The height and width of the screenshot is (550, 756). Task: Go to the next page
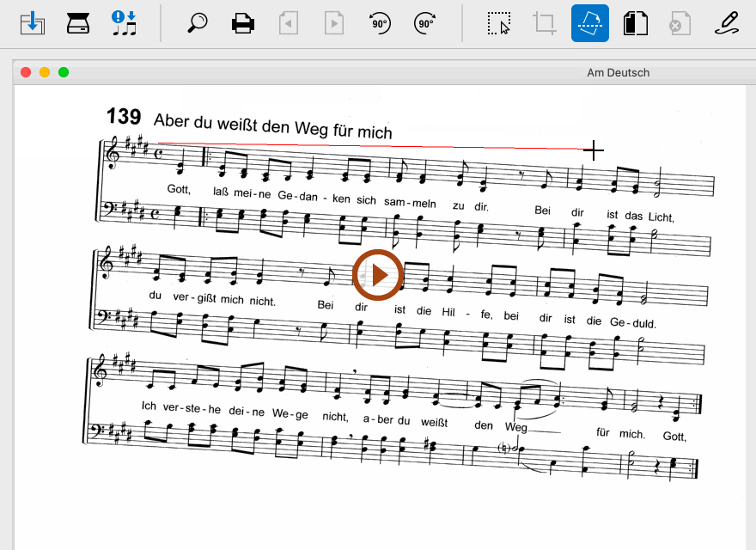point(333,23)
